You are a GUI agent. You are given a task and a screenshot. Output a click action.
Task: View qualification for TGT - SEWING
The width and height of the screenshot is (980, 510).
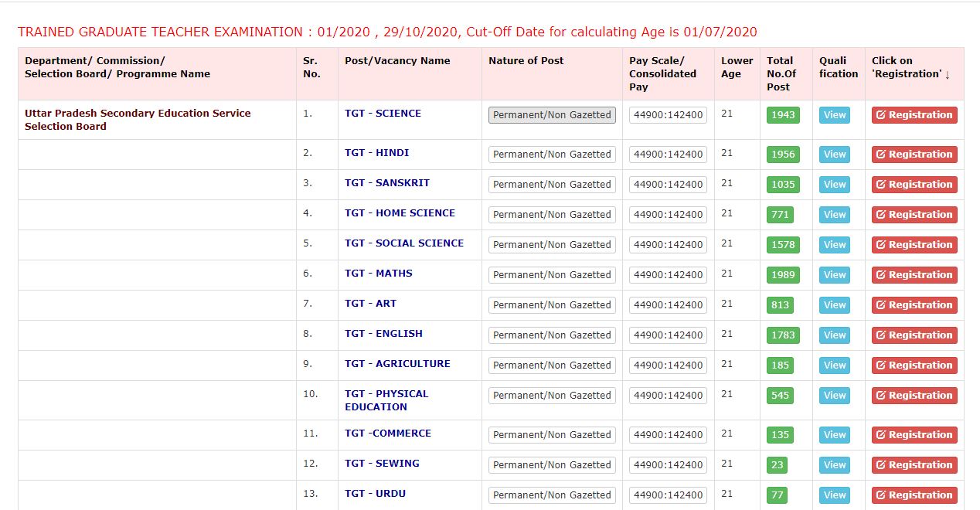835,465
